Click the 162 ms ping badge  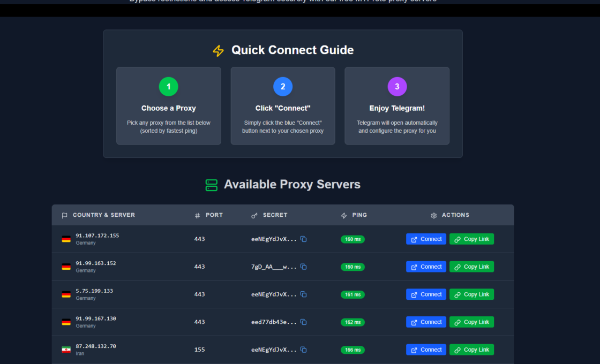[352, 322]
